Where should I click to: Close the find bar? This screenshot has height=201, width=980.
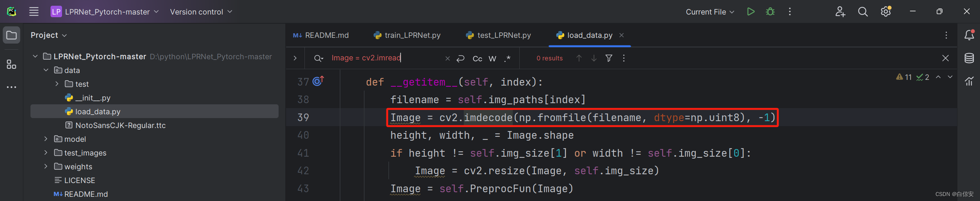[x=946, y=58]
